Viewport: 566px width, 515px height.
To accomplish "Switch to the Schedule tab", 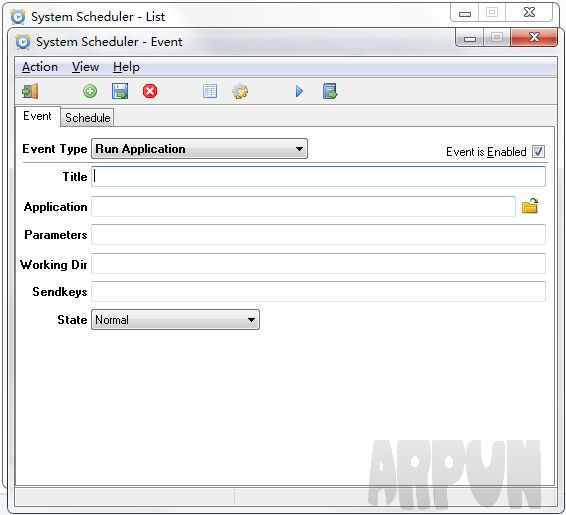I will pyautogui.click(x=87, y=118).
